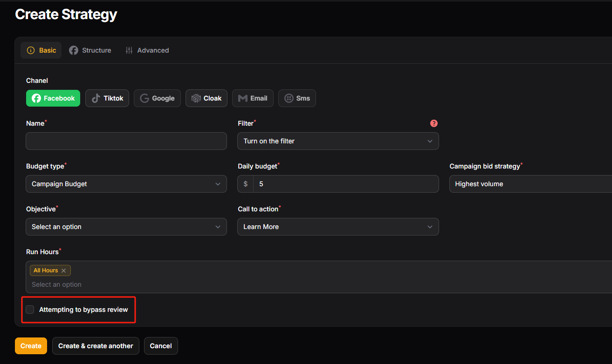Viewport: 612px width, 364px height.
Task: Select the Cloak channel
Action: 206,98
